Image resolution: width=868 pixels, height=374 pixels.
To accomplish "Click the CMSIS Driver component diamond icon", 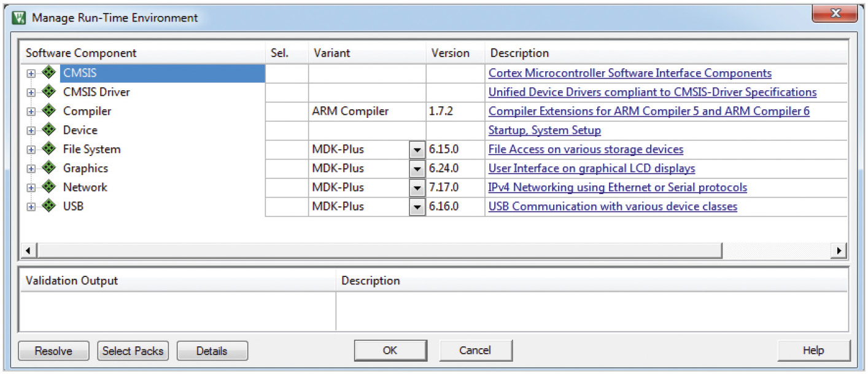I will (49, 92).
